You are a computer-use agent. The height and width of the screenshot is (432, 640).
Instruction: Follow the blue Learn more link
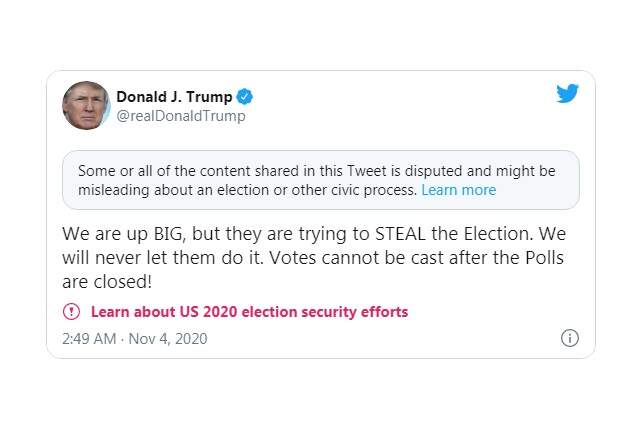pos(458,189)
